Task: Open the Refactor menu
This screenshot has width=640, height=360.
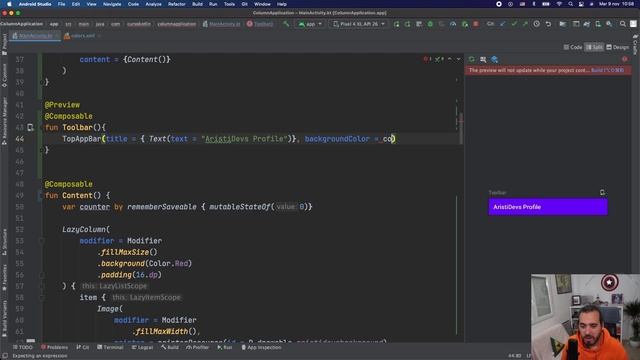Action: click(x=177, y=4)
